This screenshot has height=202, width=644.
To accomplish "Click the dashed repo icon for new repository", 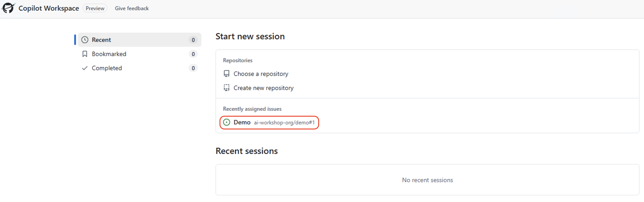I will 227,88.
